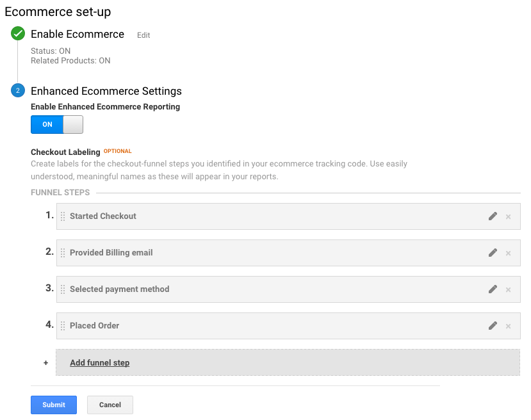The height and width of the screenshot is (420, 531).
Task: Turn off Enhanced Ecommerce Reporting toggle
Action: coord(56,125)
